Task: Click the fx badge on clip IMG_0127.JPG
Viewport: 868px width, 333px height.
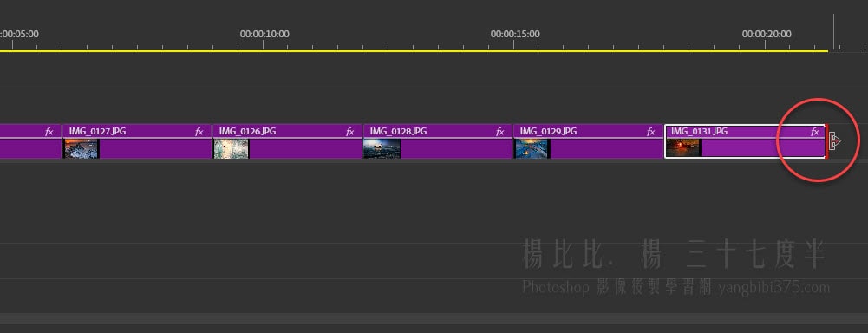Action: point(199,132)
